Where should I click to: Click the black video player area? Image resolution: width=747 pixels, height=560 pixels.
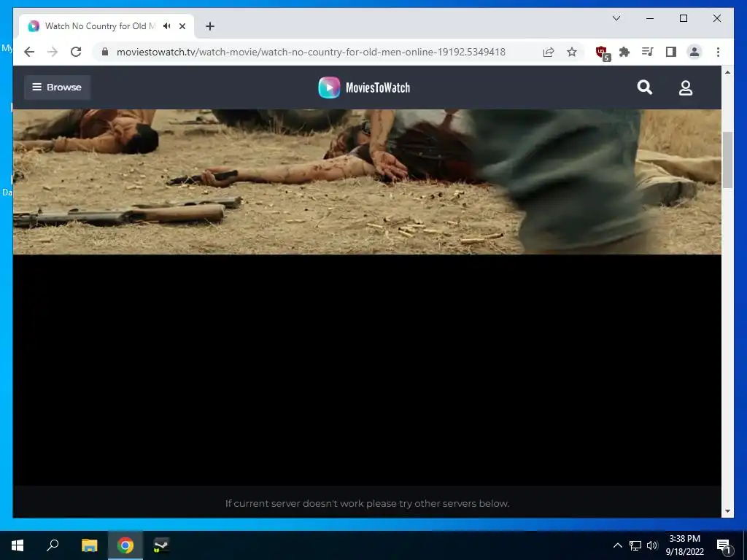(x=367, y=370)
